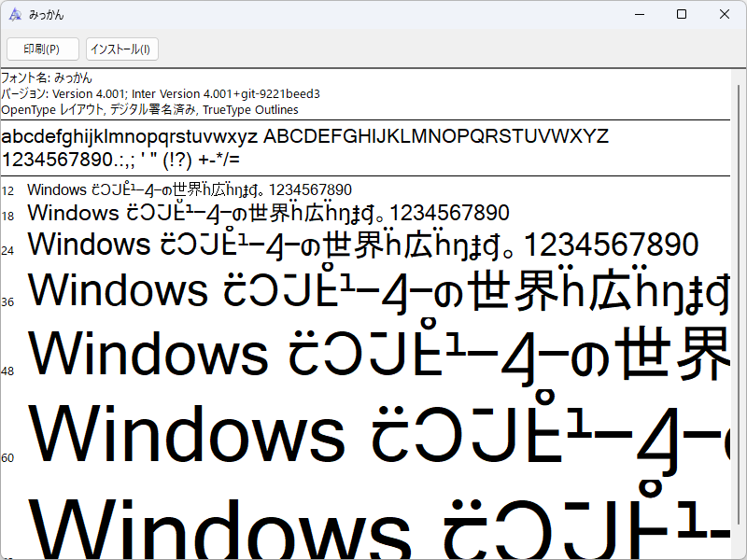747x560 pixels.
Task: Click the 48-point Windows sample text
Action: (379, 354)
